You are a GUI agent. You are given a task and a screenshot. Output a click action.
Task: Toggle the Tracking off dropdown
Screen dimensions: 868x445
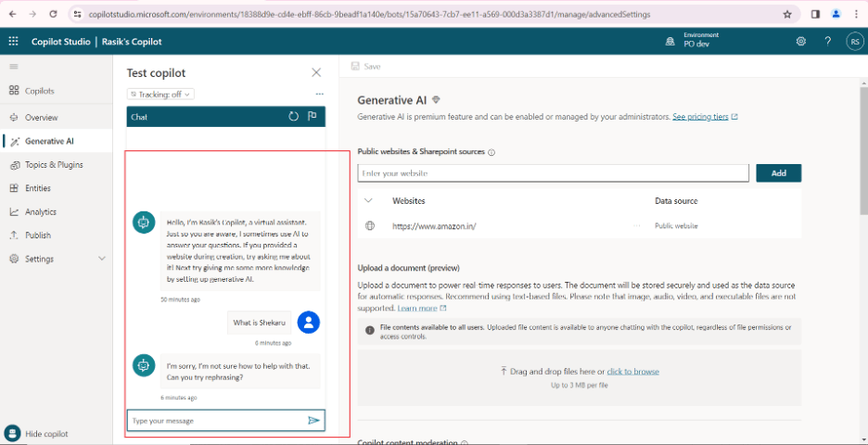(160, 95)
